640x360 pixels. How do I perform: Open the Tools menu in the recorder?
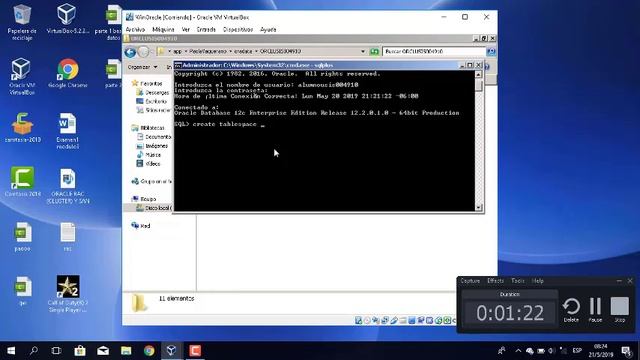point(518,281)
